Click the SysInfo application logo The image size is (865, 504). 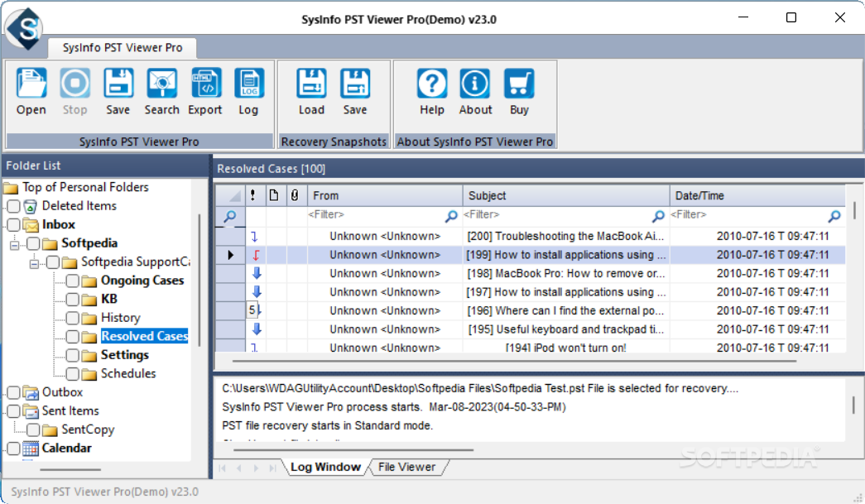click(x=24, y=27)
